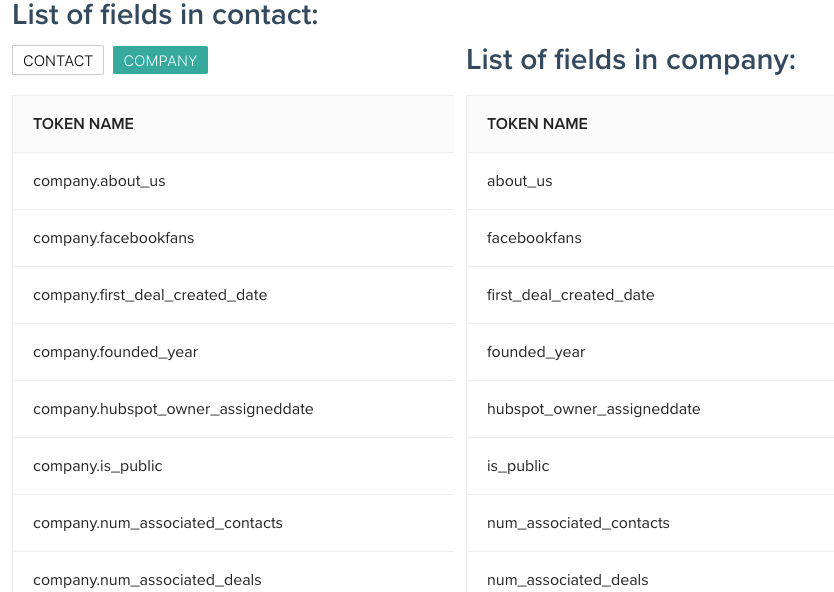Choose the company.founded_year row
The width and height of the screenshot is (834, 592).
(233, 352)
